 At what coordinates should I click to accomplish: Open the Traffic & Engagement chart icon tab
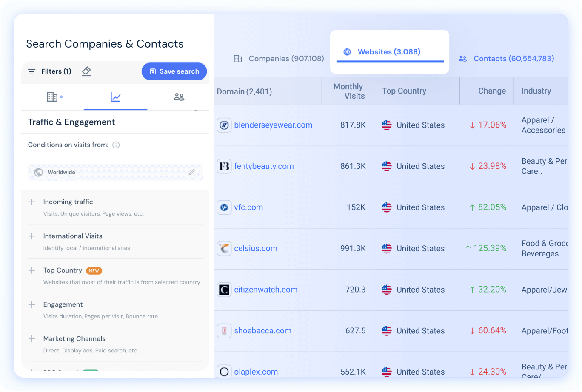click(x=115, y=97)
